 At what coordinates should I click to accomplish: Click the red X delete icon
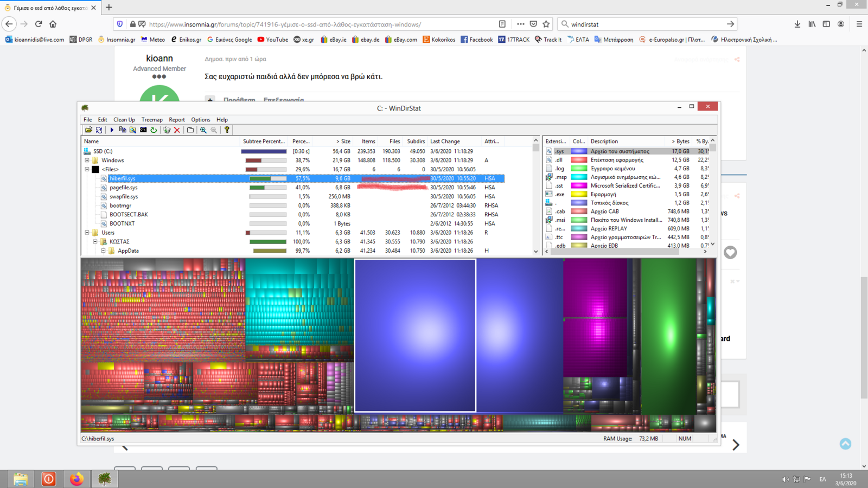(177, 130)
